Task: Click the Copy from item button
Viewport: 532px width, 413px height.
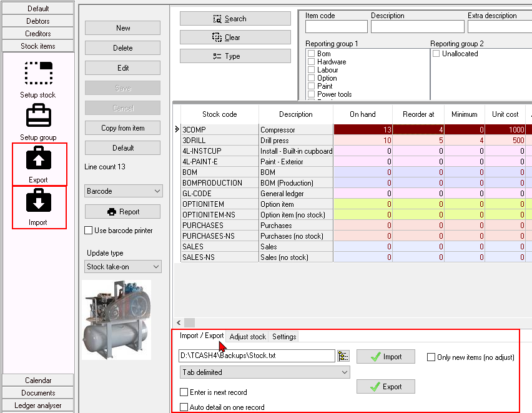Action: [x=122, y=127]
